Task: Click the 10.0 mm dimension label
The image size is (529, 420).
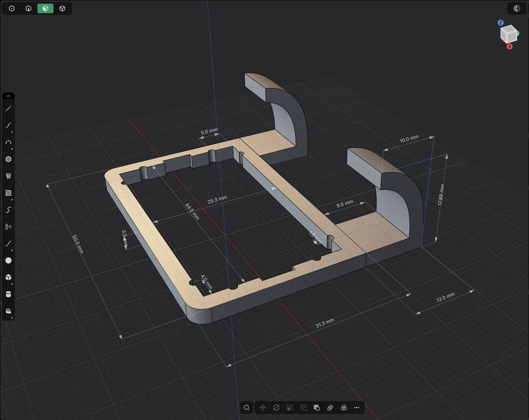Action: [x=409, y=139]
